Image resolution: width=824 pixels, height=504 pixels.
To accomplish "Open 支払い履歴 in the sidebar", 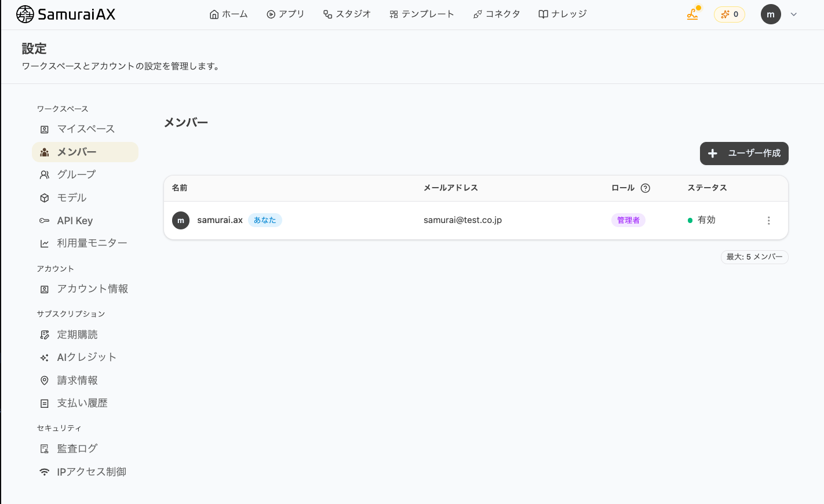I will click(x=85, y=403).
